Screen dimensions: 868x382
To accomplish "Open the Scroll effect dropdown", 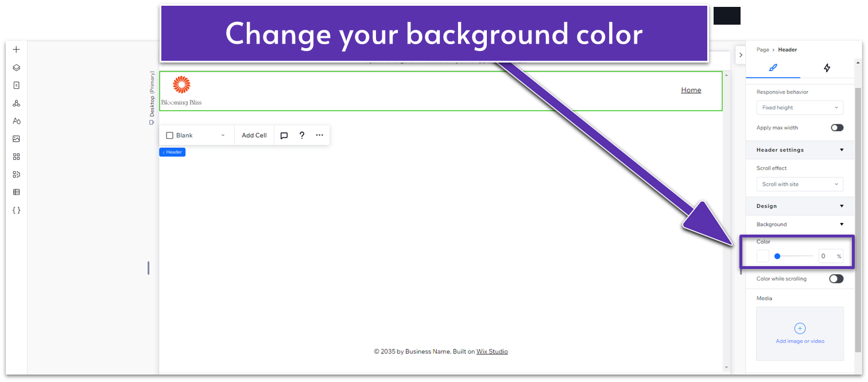I will [800, 184].
